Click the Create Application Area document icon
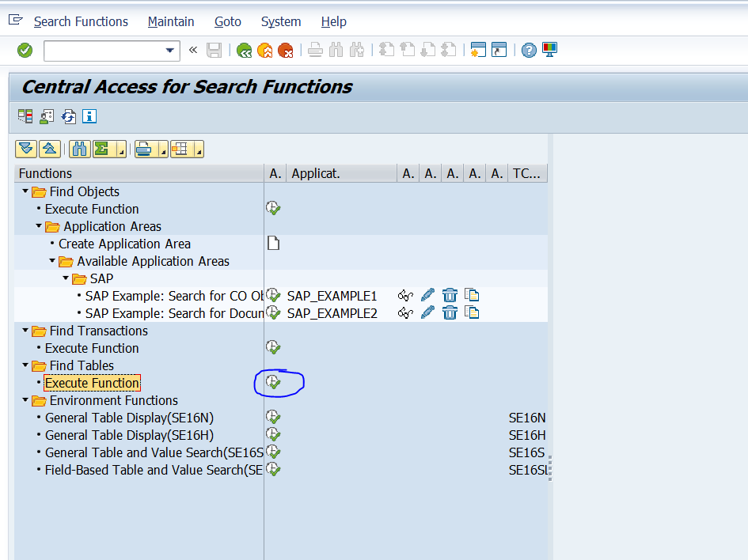 274,244
